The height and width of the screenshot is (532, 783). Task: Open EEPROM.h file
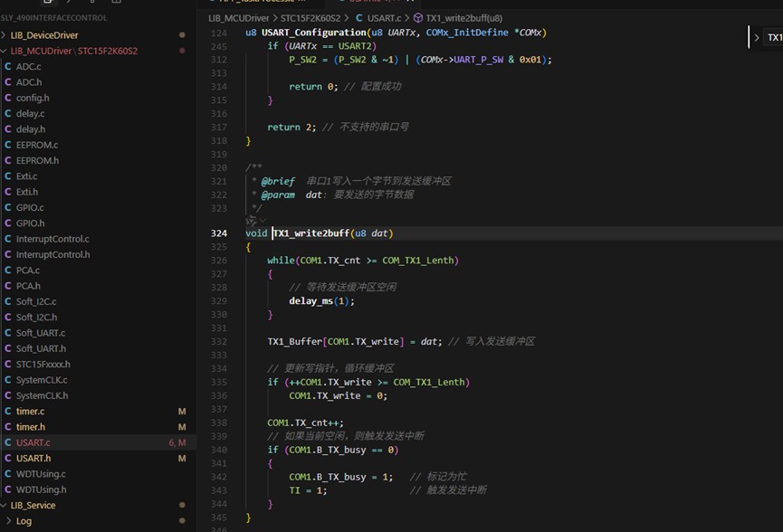point(37,160)
